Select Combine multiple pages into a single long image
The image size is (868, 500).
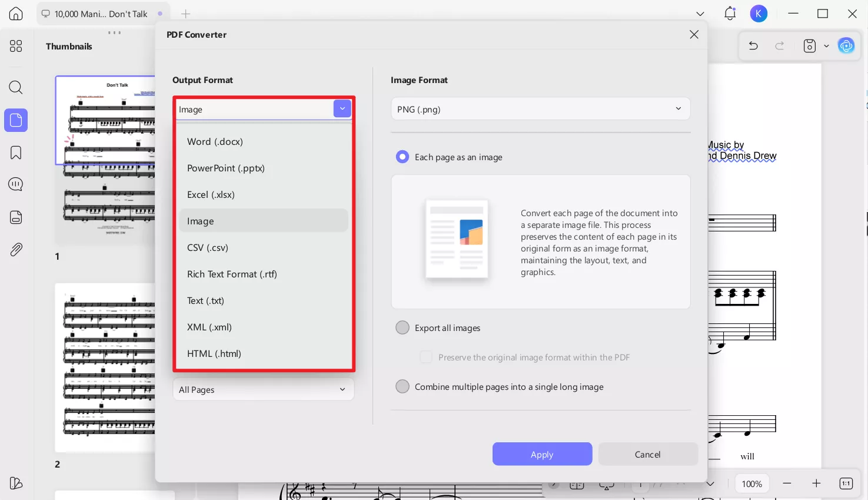pos(403,386)
